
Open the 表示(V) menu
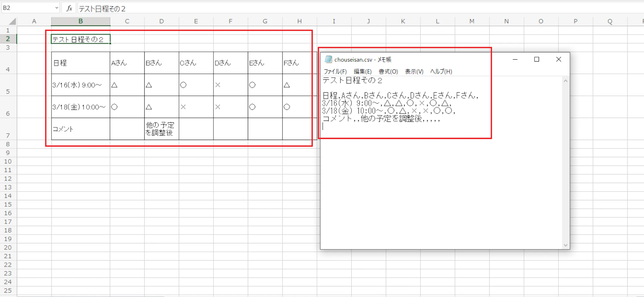(414, 72)
